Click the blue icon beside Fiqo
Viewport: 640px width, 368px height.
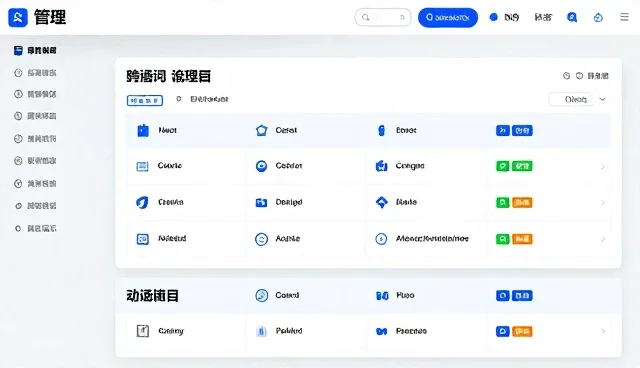pyautogui.click(x=382, y=295)
